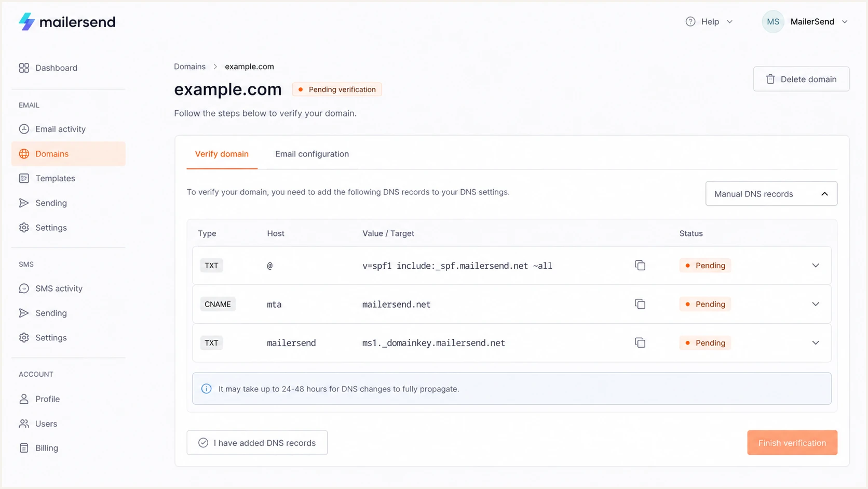Go back via Domains breadcrumb link

click(189, 67)
